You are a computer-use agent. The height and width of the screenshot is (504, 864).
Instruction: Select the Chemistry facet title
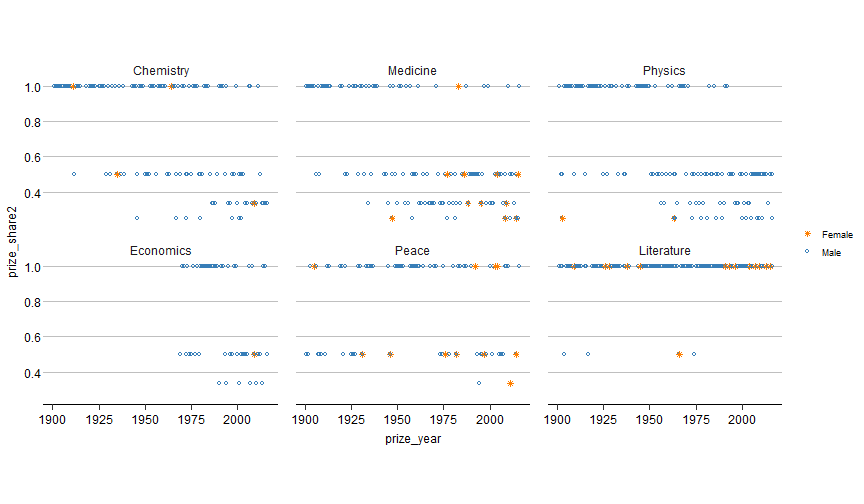pos(161,71)
